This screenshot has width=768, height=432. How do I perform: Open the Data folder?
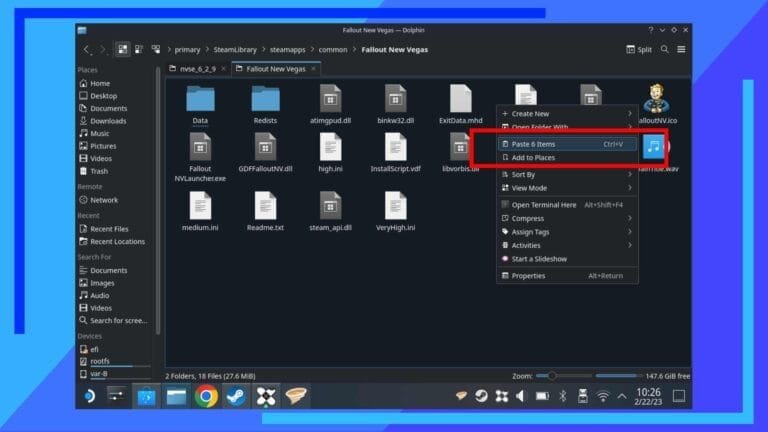coord(200,104)
